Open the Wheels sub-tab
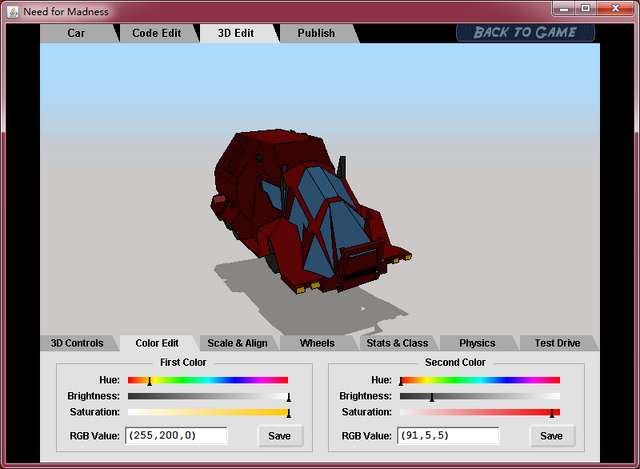The height and width of the screenshot is (469, 640). point(317,343)
